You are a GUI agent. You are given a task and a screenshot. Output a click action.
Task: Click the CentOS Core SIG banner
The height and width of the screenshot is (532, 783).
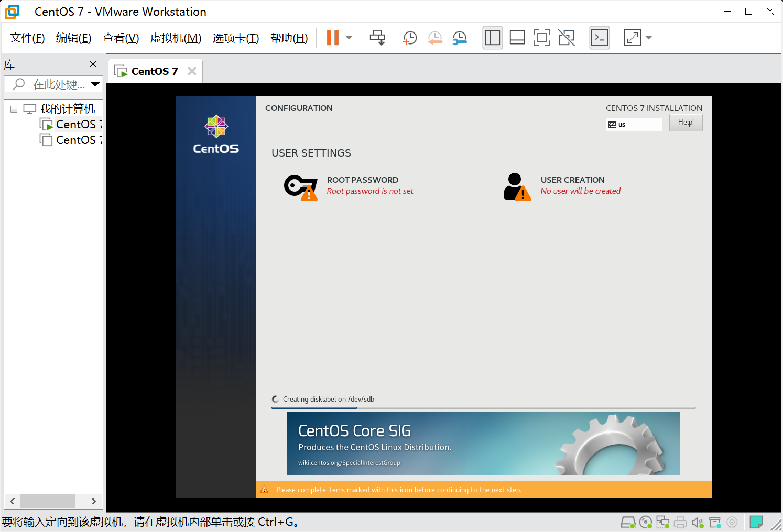(x=483, y=444)
